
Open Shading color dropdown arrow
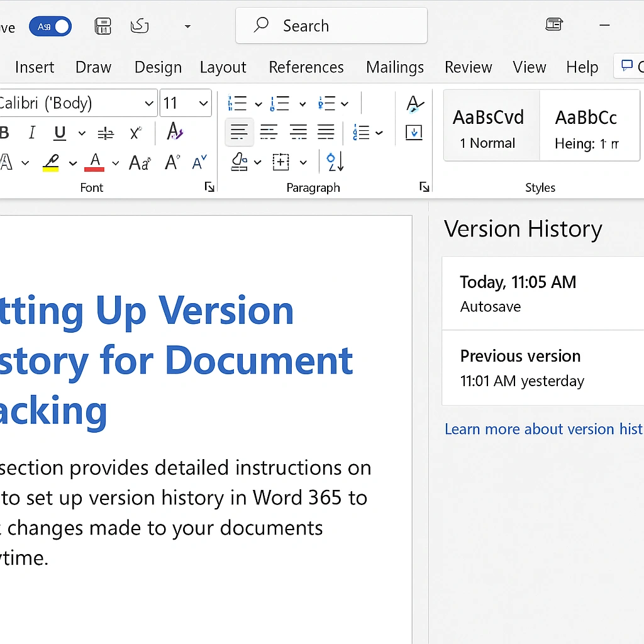pos(257,163)
